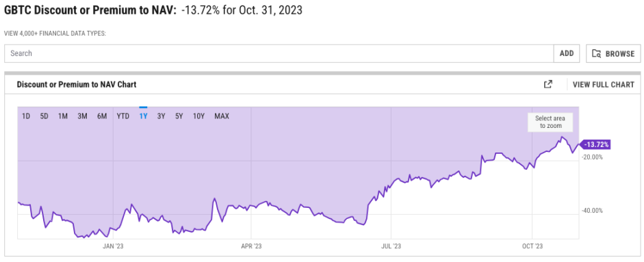The height and width of the screenshot is (262, 644).
Task: Switch chart to 1M range
Action: tap(63, 116)
